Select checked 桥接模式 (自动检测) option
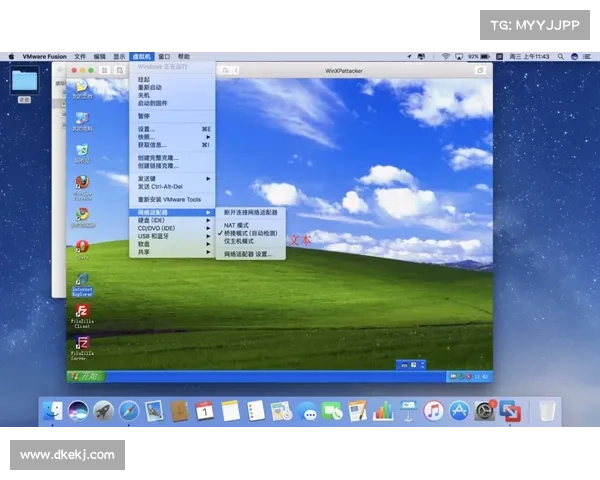This screenshot has width=600, height=480. coord(250,233)
